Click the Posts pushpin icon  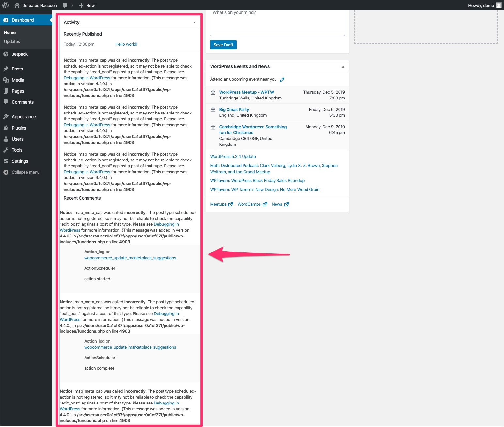6,69
